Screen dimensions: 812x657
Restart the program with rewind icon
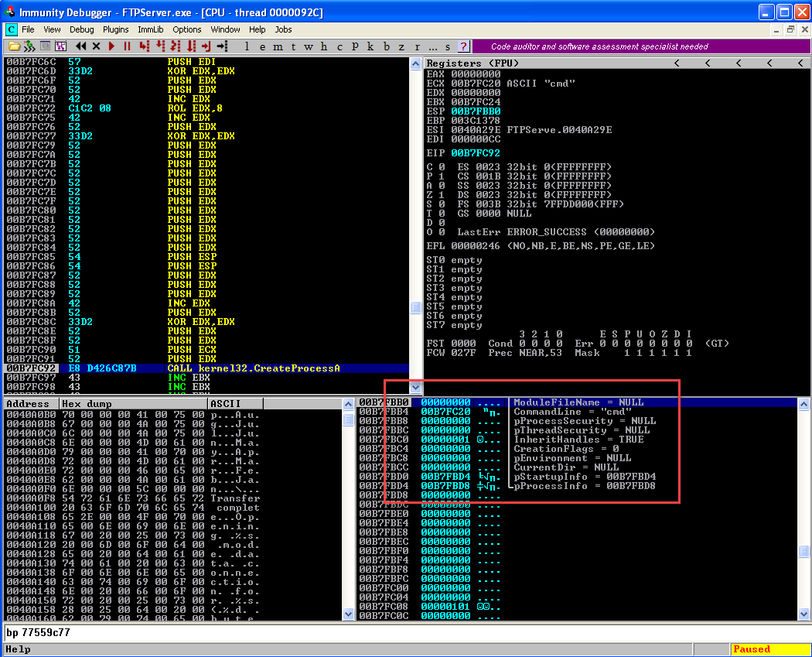tap(80, 46)
